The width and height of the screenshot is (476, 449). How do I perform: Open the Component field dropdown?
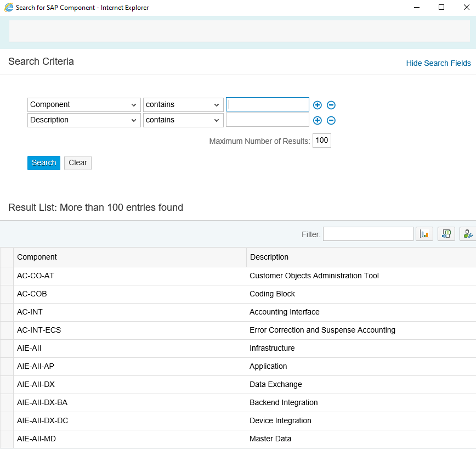click(84, 105)
